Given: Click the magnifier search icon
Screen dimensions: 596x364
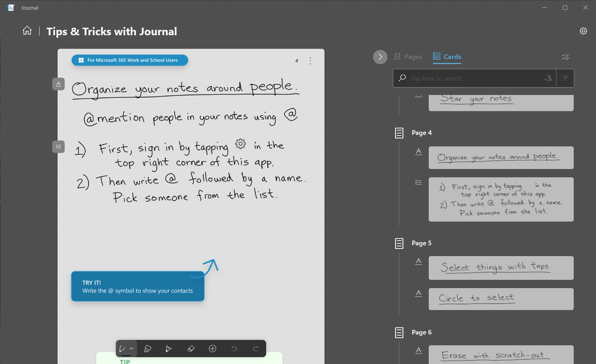Looking at the screenshot, I should click(402, 78).
